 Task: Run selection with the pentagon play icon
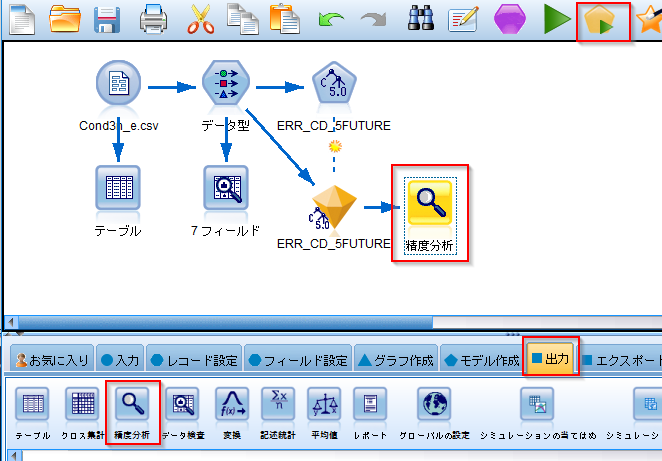coord(600,20)
